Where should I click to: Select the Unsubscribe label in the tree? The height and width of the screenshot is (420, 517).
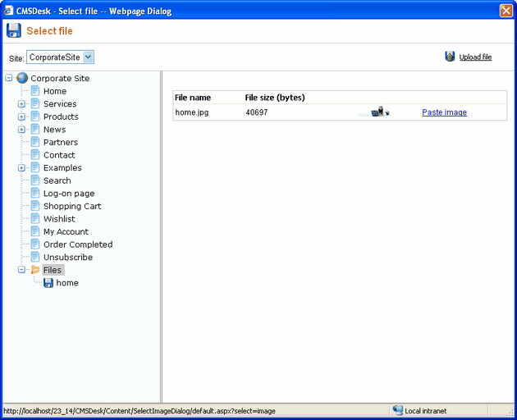click(x=68, y=257)
